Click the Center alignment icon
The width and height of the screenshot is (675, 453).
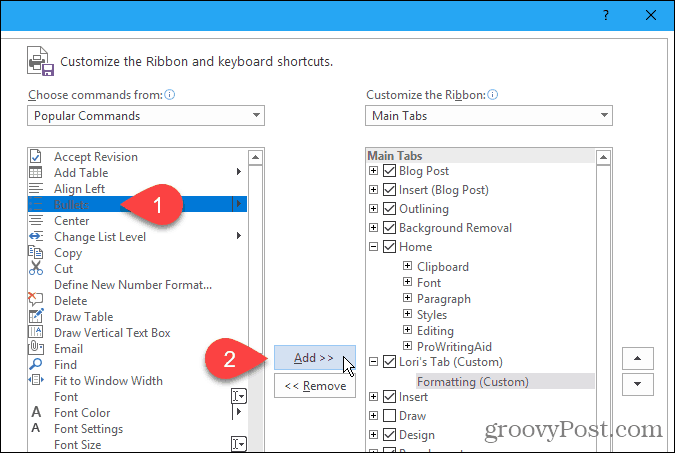[x=36, y=220]
